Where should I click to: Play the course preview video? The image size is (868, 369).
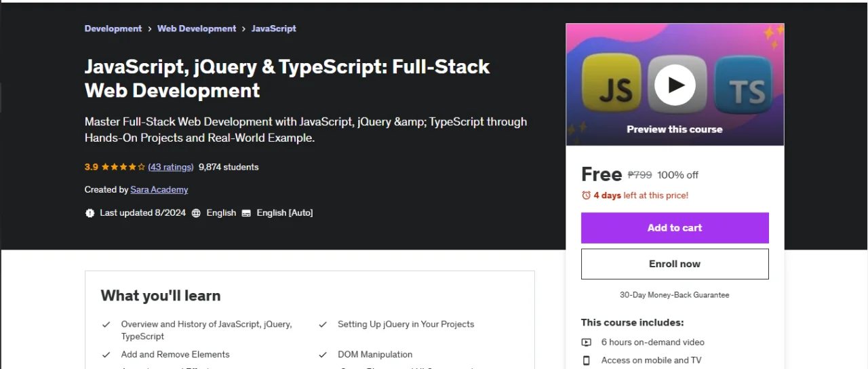click(x=675, y=85)
